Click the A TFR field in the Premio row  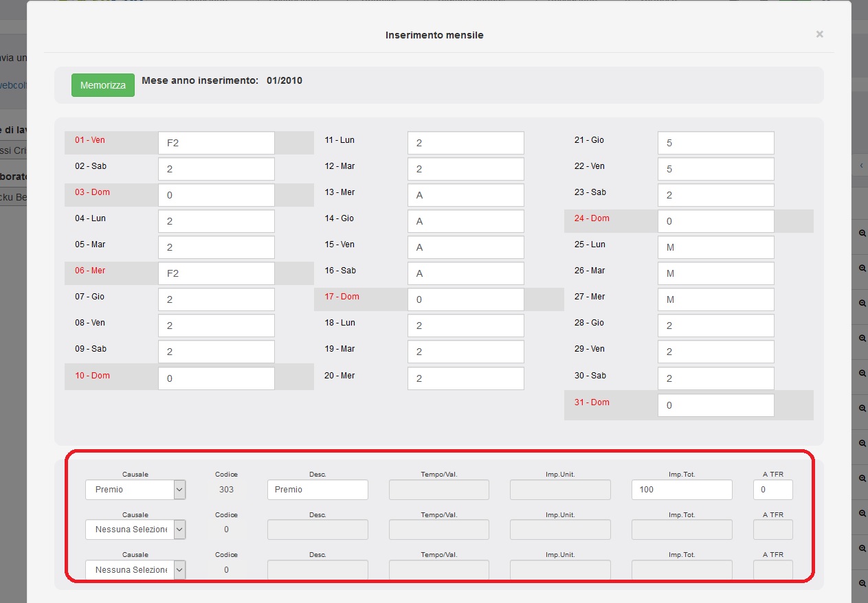pos(772,490)
